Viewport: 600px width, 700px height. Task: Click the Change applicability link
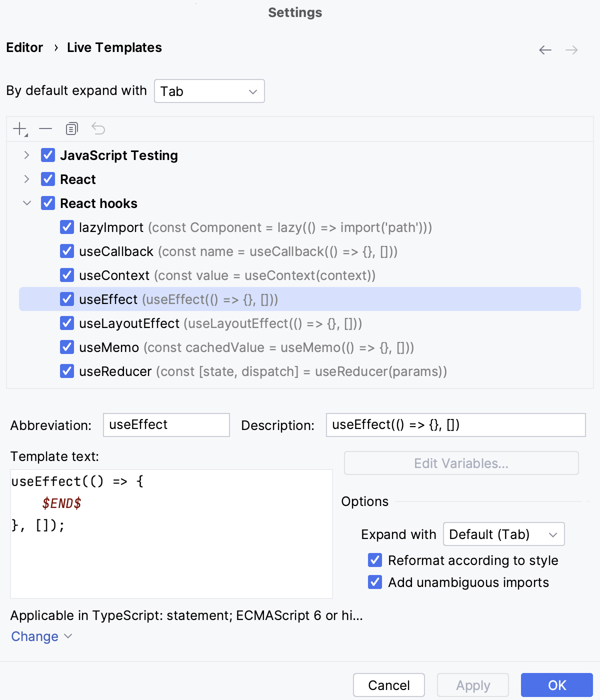(34, 636)
